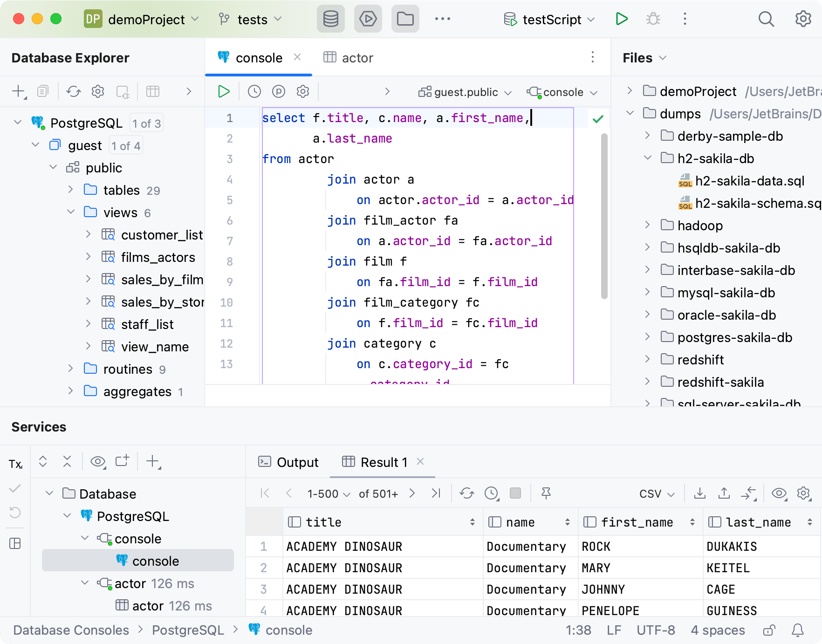822x644 pixels.
Task: Toggle Services view eye options
Action: [x=98, y=461]
